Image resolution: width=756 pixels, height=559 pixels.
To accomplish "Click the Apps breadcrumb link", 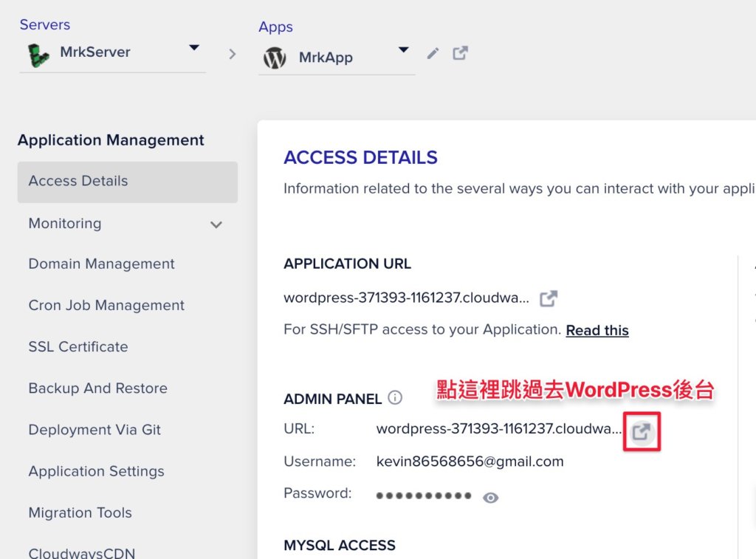I will tap(276, 27).
